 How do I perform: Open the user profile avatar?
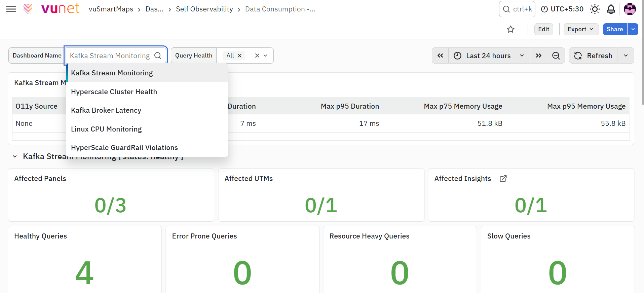[x=630, y=9]
